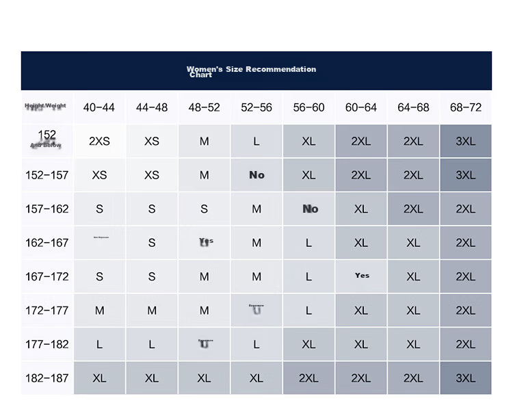Screen dimensions: 513x420
Task: Click the 172-177 height row header
Action: [47, 310]
